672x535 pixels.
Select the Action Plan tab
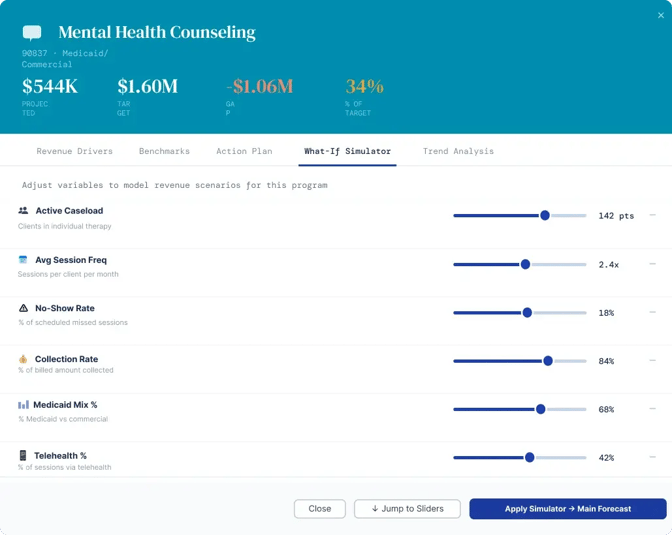pos(244,151)
